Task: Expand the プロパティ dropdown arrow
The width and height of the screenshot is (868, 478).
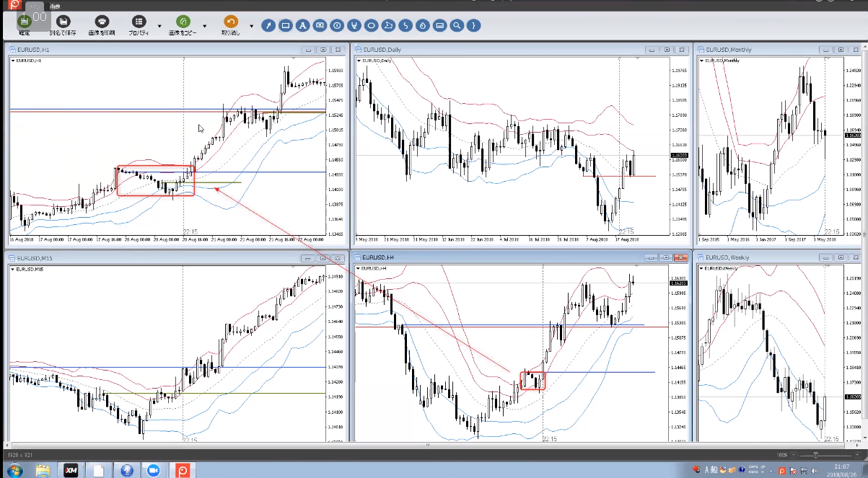Action: pos(159,26)
